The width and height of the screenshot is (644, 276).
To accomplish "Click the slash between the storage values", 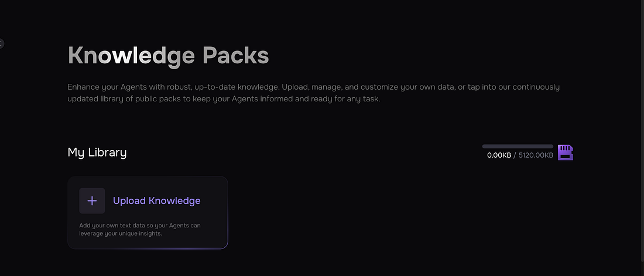I will point(515,155).
